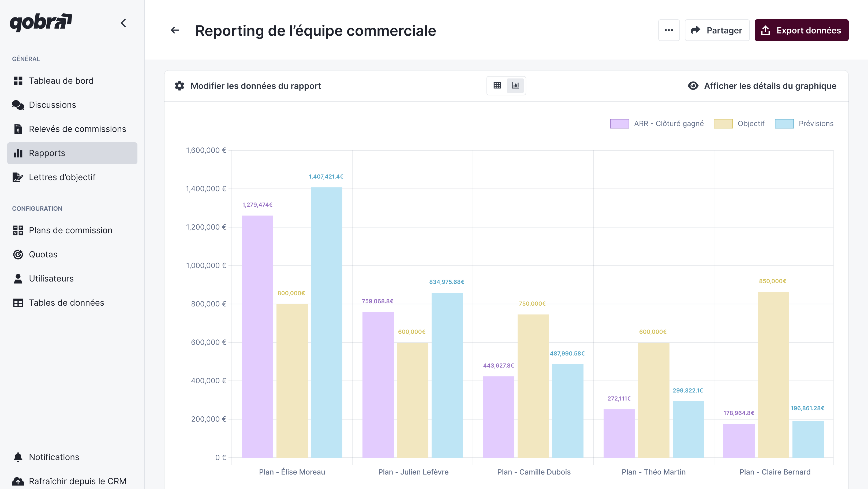Image resolution: width=868 pixels, height=489 pixels.
Task: Collapse the left navigation sidebar
Action: 123,23
